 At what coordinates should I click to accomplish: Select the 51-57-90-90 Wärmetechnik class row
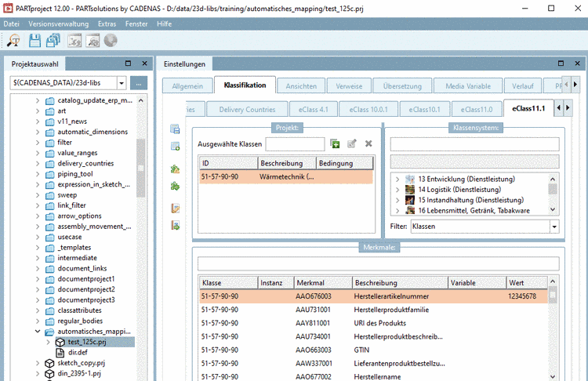pyautogui.click(x=286, y=177)
